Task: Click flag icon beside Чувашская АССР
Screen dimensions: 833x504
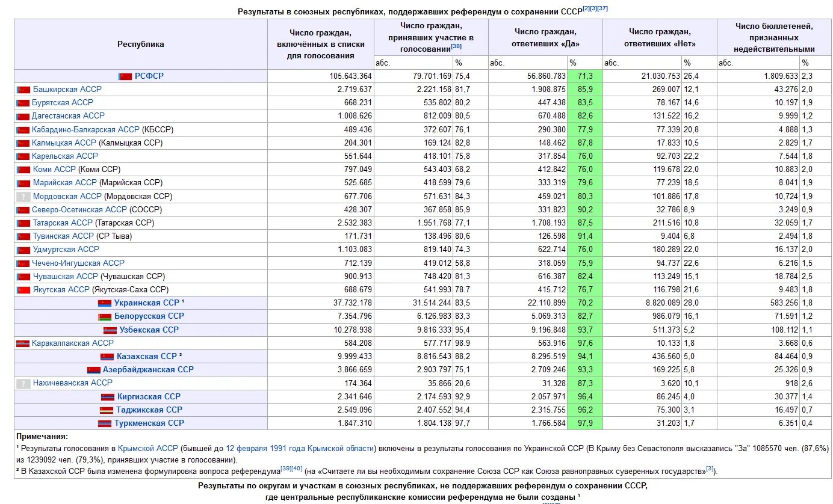Action: [23, 277]
